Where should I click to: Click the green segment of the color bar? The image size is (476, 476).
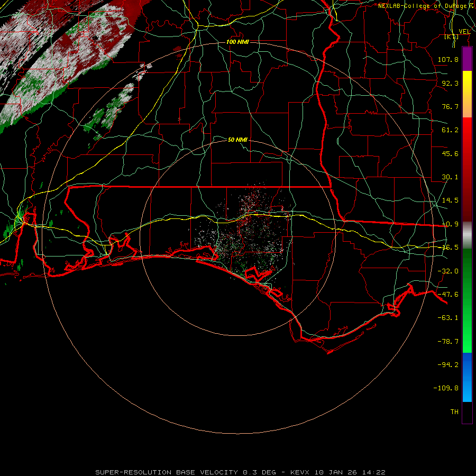pyautogui.click(x=467, y=300)
